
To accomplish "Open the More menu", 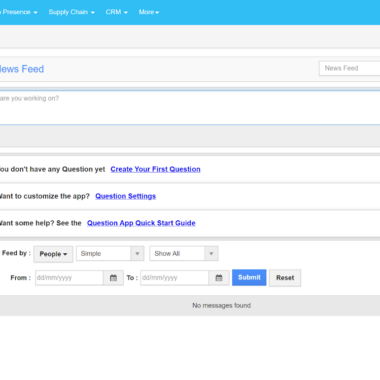I will [149, 12].
